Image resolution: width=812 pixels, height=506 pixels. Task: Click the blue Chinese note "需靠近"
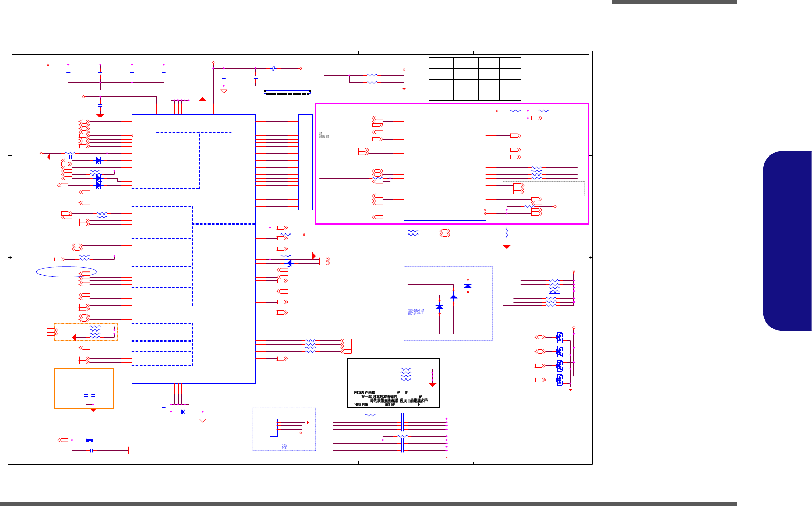416,312
